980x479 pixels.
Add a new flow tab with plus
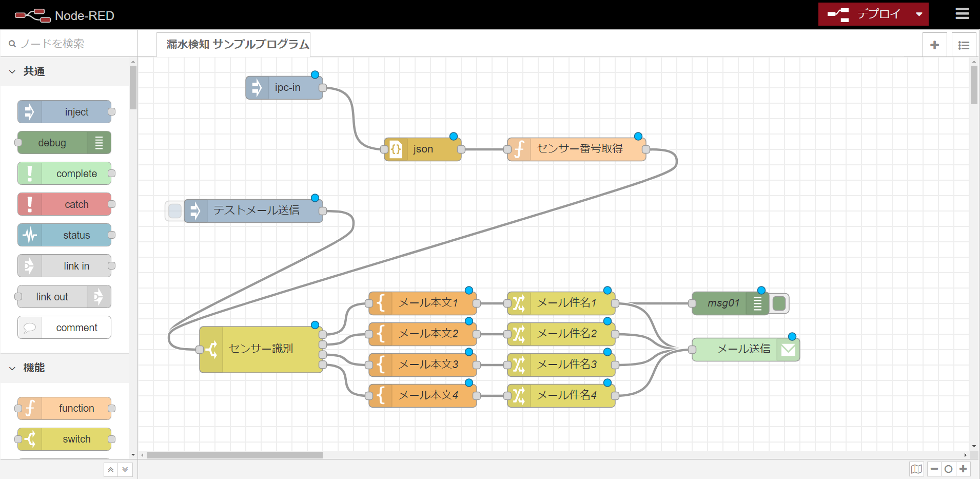click(935, 45)
